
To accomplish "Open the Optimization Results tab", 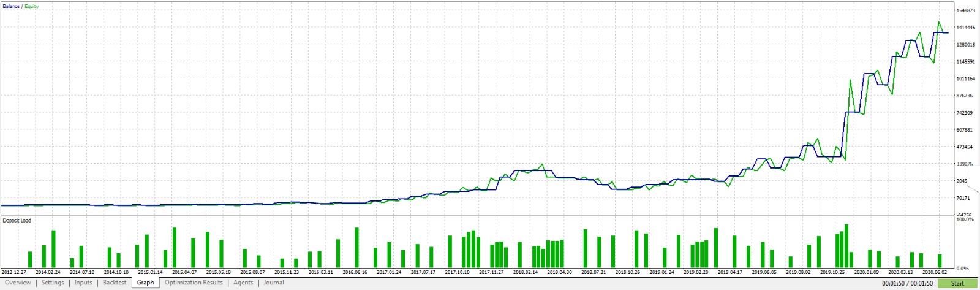I will tap(194, 283).
